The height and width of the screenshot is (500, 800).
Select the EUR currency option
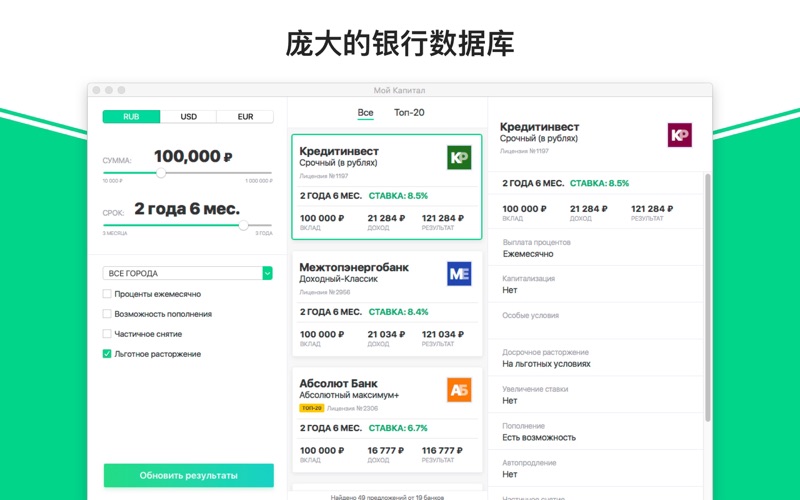[245, 117]
